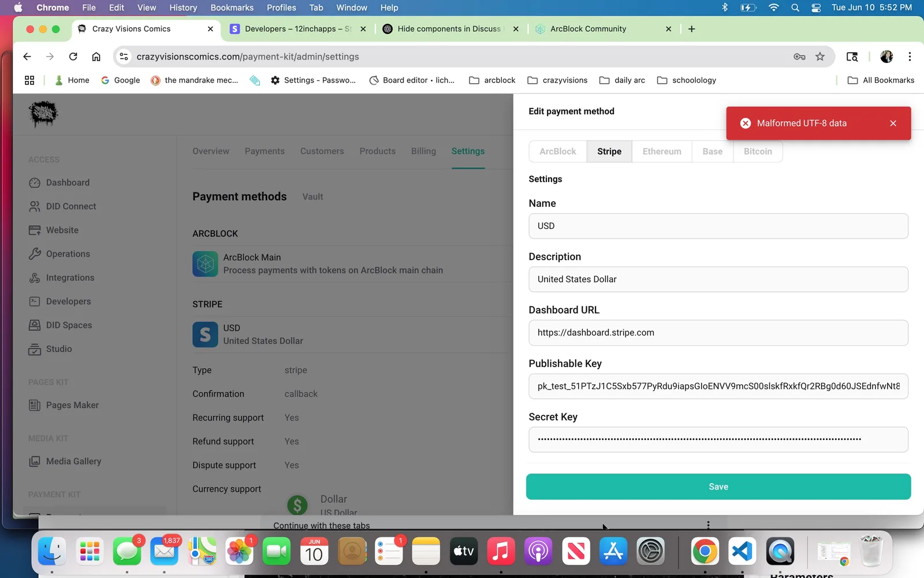Open the macOS Control Center

coord(816,8)
